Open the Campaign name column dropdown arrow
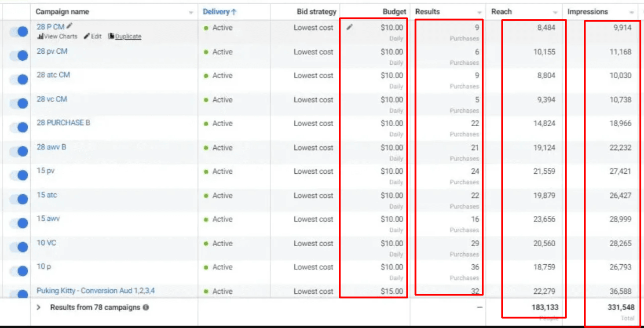 coord(191,12)
